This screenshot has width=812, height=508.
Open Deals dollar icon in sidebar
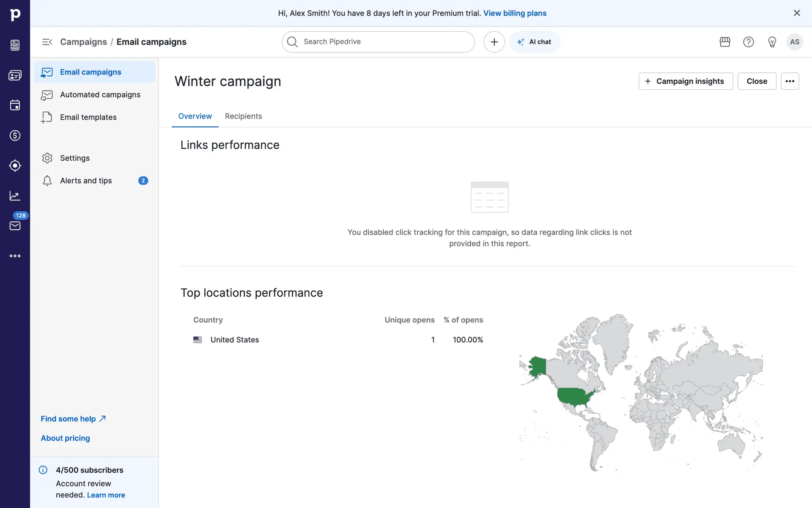pos(15,135)
